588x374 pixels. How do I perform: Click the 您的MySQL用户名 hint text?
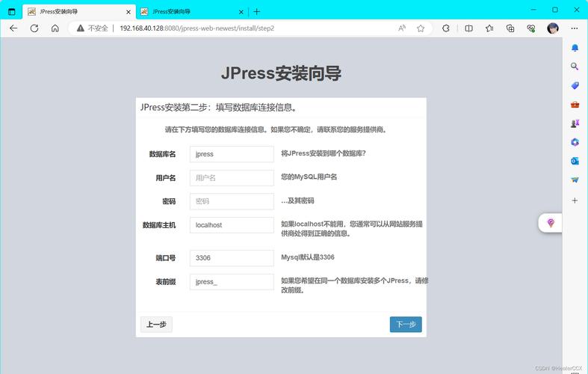pos(309,177)
